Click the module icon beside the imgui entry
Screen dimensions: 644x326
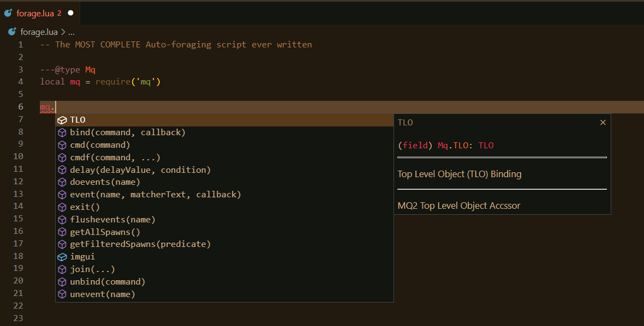(x=62, y=256)
